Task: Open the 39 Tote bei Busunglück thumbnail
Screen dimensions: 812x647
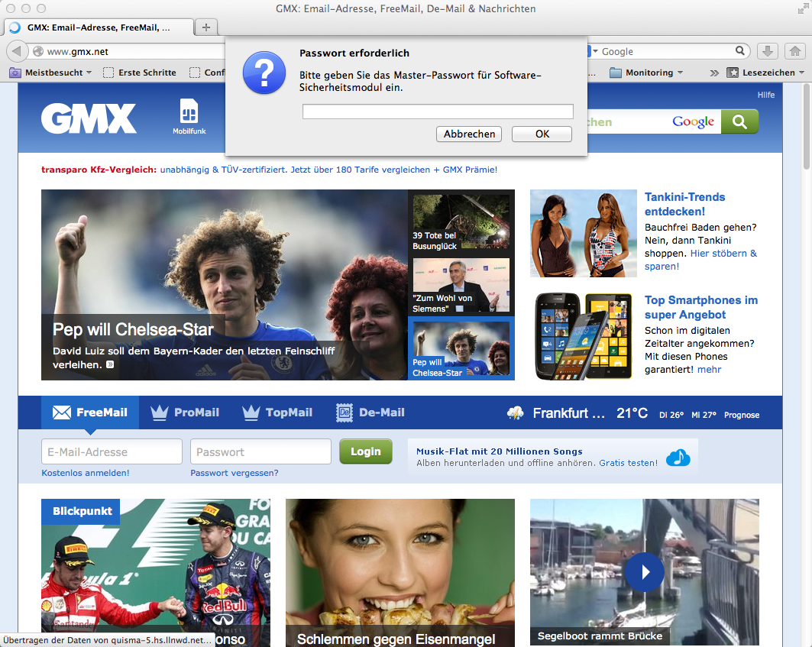Action: 461,223
